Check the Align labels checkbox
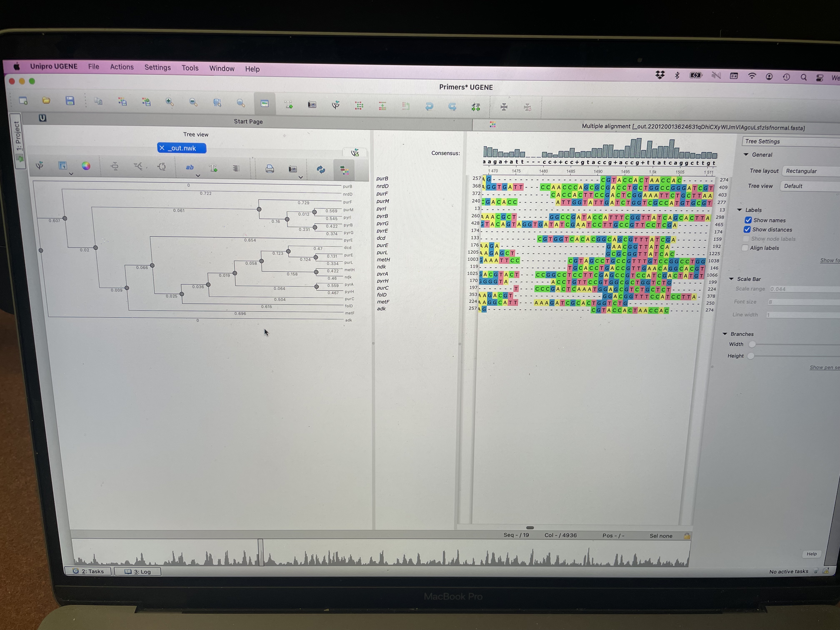The image size is (840, 630). coord(745,248)
